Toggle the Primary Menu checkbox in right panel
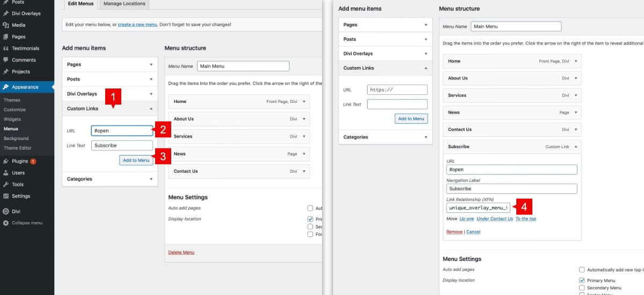644x295 pixels. point(582,281)
